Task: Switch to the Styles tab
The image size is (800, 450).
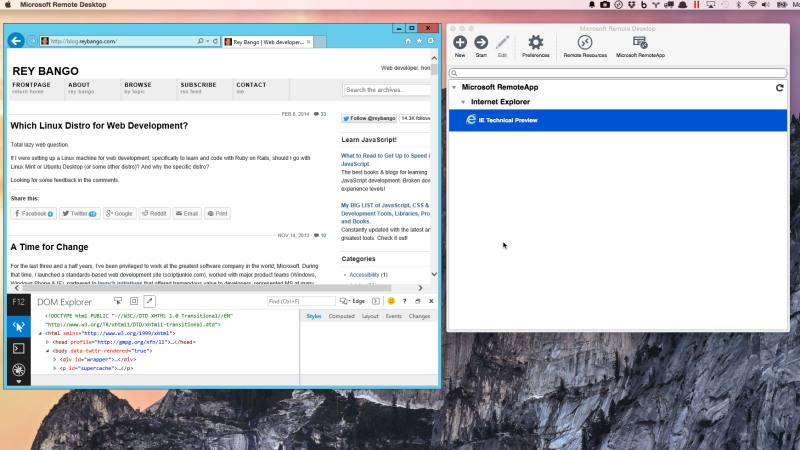Action: [314, 316]
